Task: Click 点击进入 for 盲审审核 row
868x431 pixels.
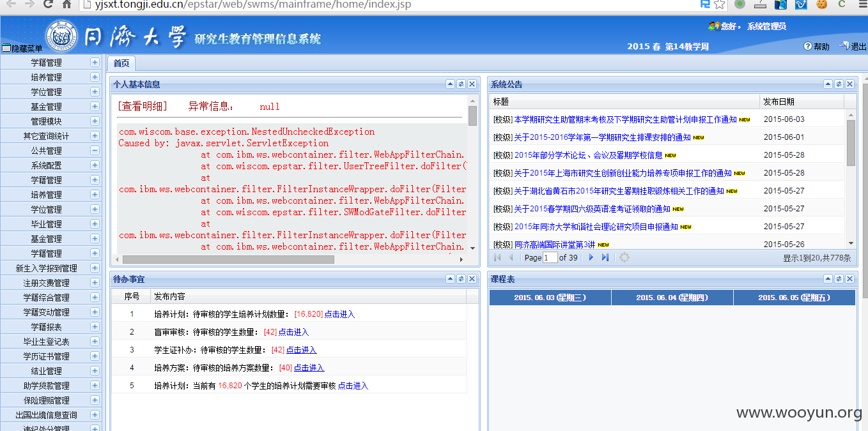Action: click(x=293, y=332)
